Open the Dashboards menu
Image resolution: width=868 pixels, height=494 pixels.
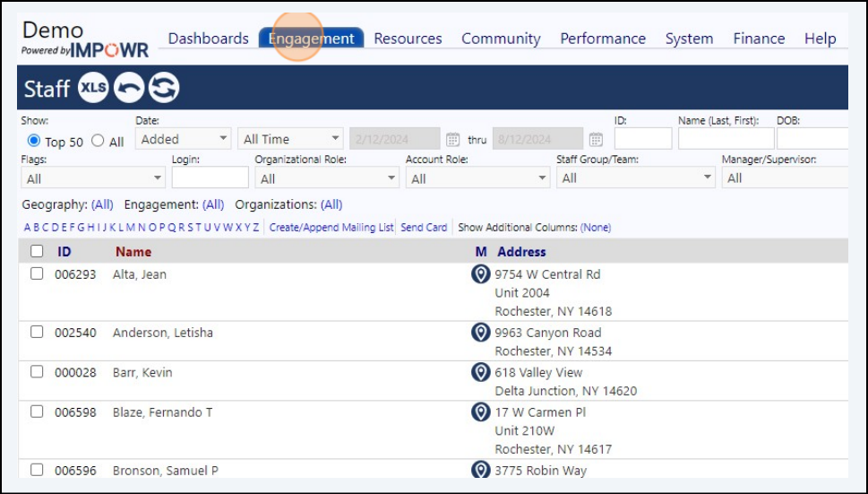(208, 39)
